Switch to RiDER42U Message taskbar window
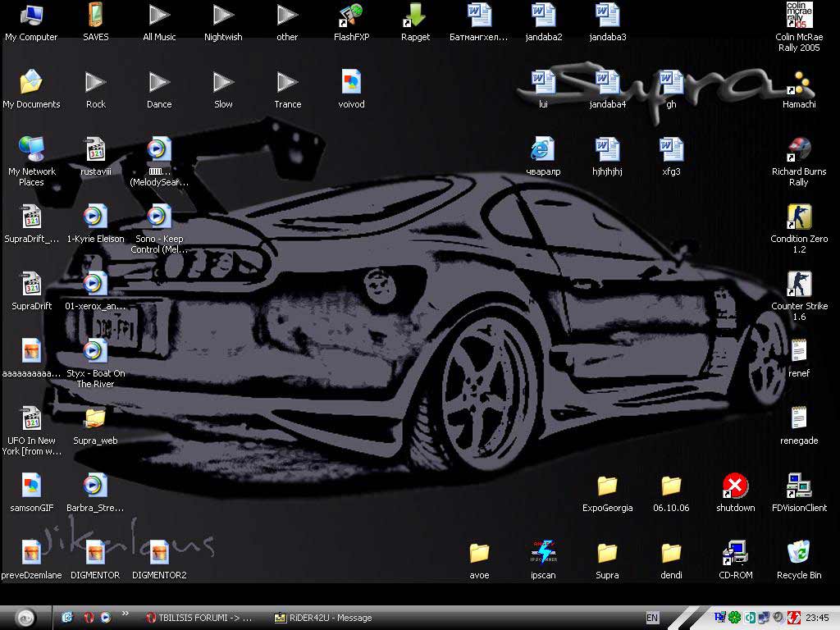The height and width of the screenshot is (630, 840). [x=323, y=618]
